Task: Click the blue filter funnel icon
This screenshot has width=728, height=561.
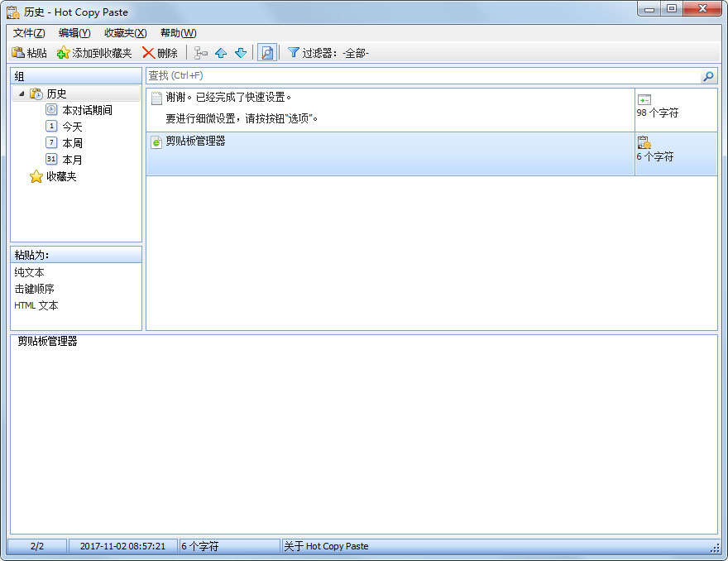Action: click(294, 52)
